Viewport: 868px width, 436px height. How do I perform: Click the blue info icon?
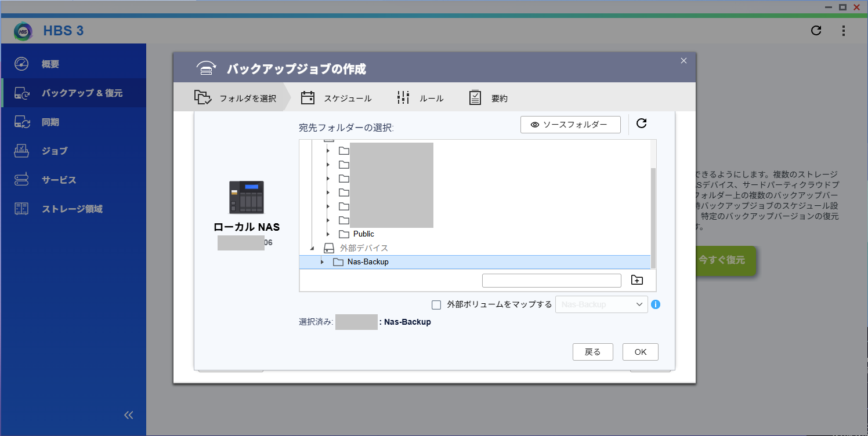click(x=656, y=304)
